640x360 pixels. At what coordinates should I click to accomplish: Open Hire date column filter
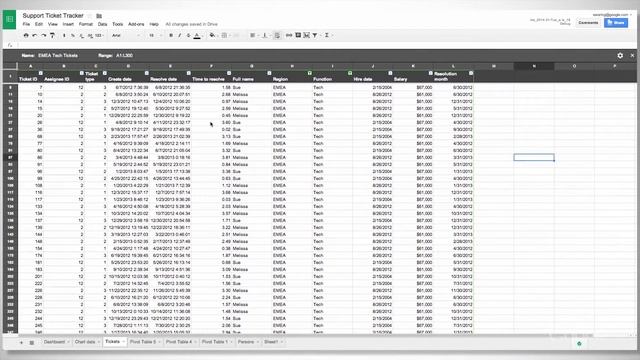point(390,73)
